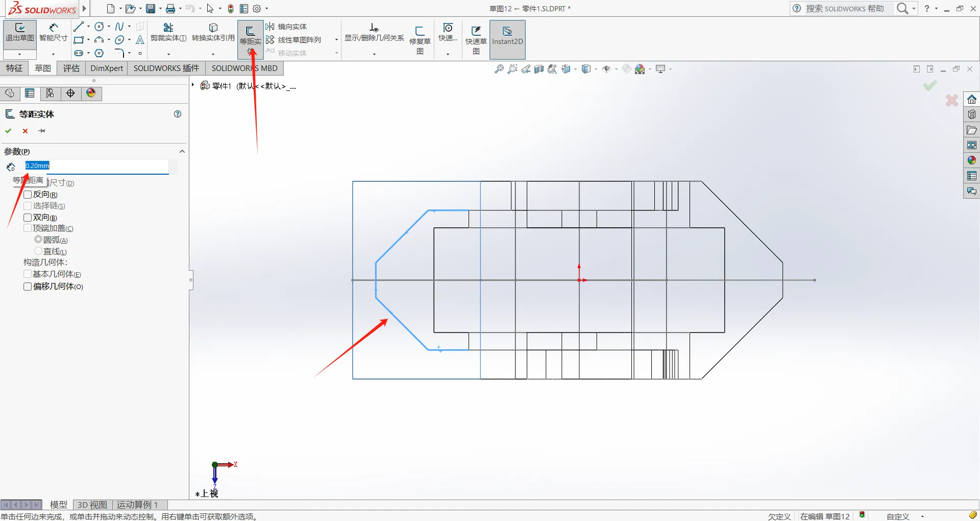Select the Lines (直线) radio button
Screen dimensions: 980x521
tap(38, 251)
